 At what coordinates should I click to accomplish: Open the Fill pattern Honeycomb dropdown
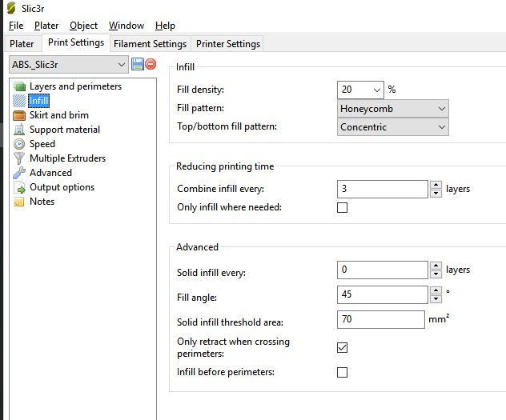click(x=393, y=108)
